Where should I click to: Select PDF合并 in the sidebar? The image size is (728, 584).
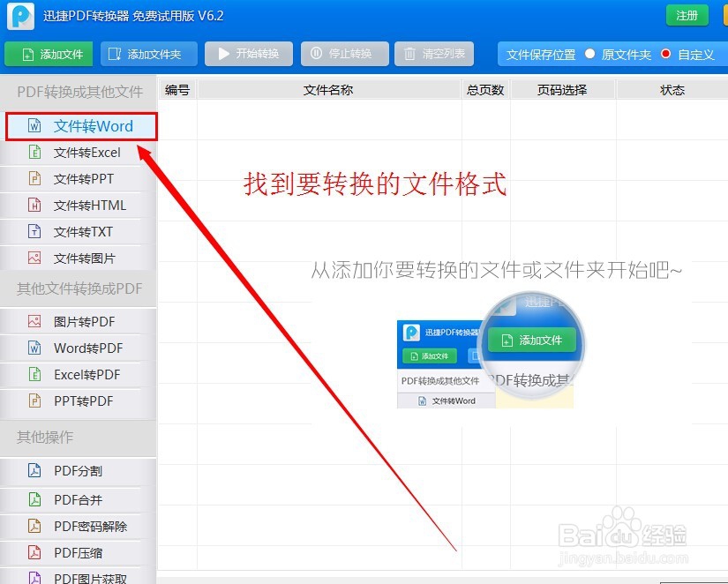pos(78,500)
